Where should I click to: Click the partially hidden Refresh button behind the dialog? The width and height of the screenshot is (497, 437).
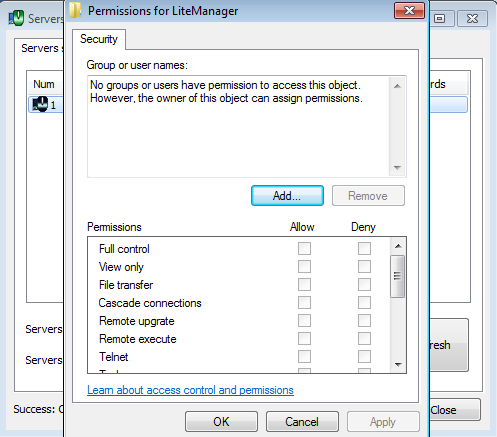(449, 345)
